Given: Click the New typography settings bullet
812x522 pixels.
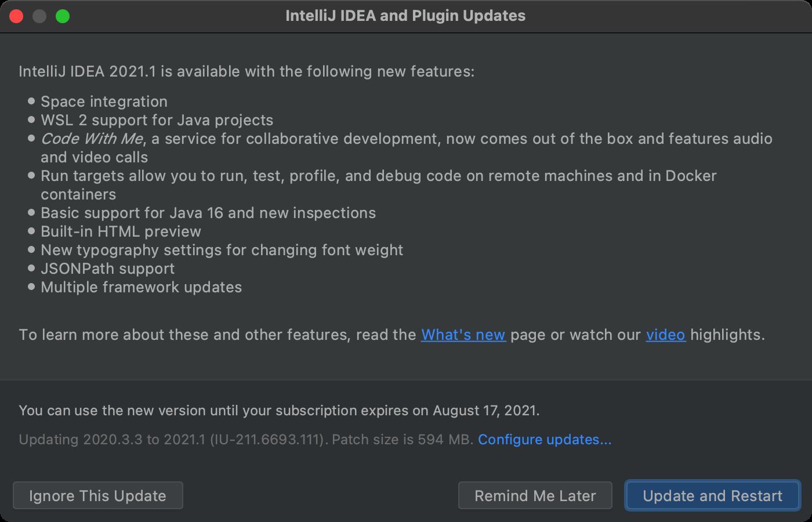Looking at the screenshot, I should point(222,250).
